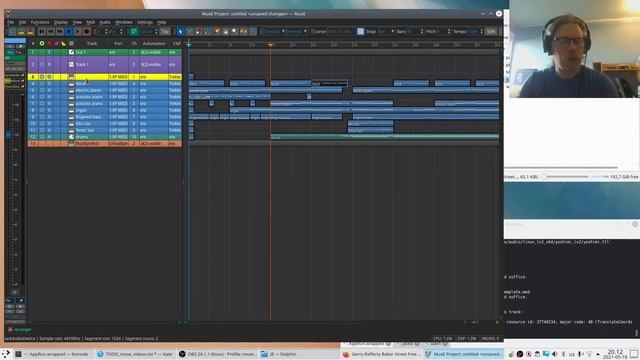Open the Audio menu

pos(105,22)
